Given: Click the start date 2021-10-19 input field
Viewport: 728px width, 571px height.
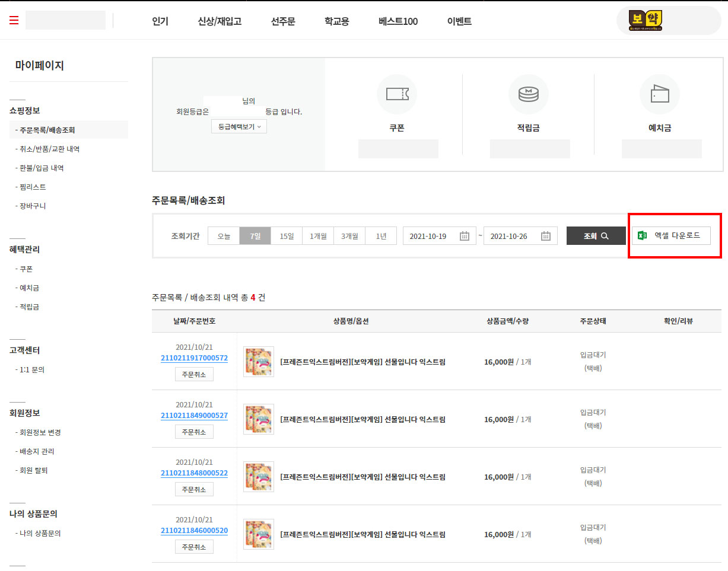Looking at the screenshot, I should [x=429, y=236].
